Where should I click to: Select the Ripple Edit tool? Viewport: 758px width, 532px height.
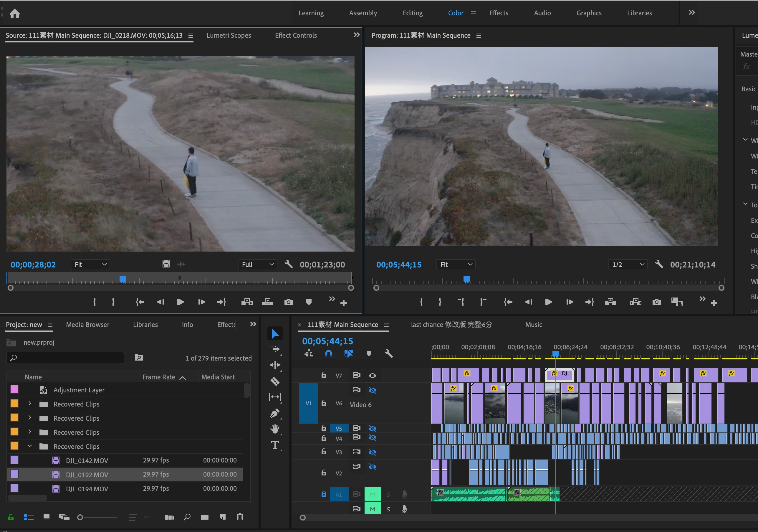pos(275,365)
